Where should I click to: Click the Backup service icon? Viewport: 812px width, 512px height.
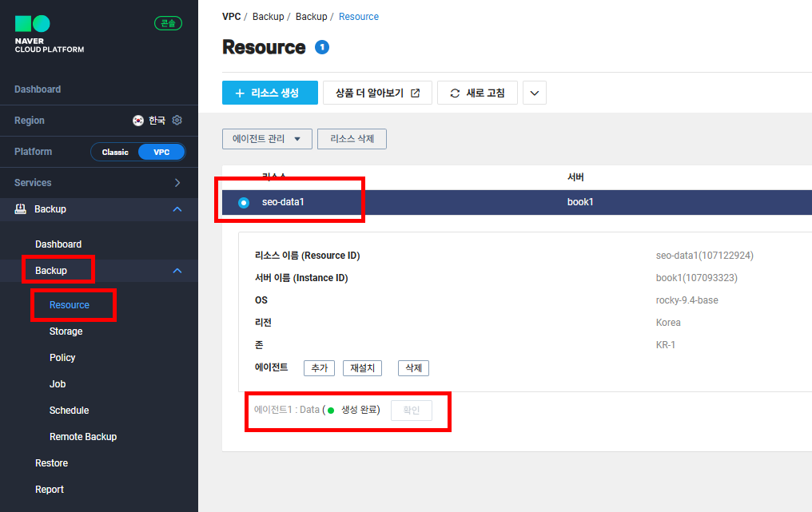point(20,209)
